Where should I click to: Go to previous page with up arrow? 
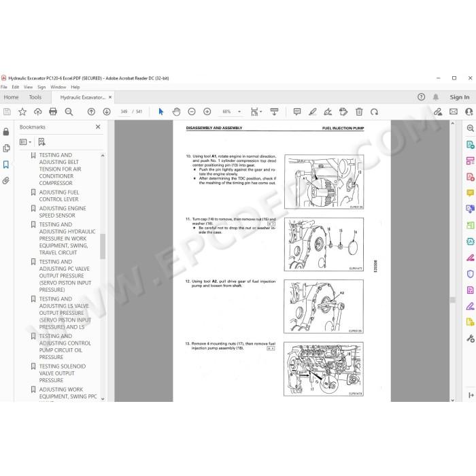pyautogui.click(x=91, y=112)
